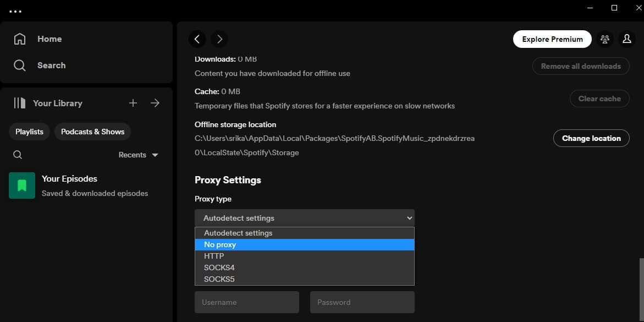Viewport: 644px width, 322px height.
Task: Choose No proxy option
Action: 305,245
